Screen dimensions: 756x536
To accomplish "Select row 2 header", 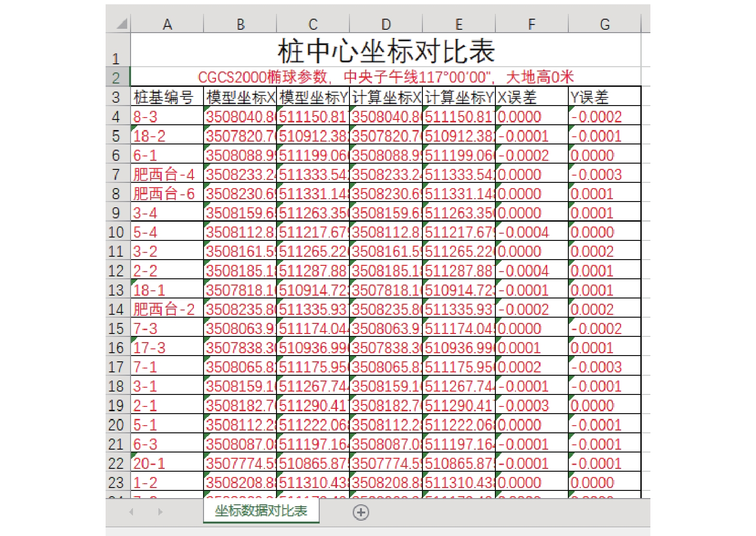I will [117, 77].
